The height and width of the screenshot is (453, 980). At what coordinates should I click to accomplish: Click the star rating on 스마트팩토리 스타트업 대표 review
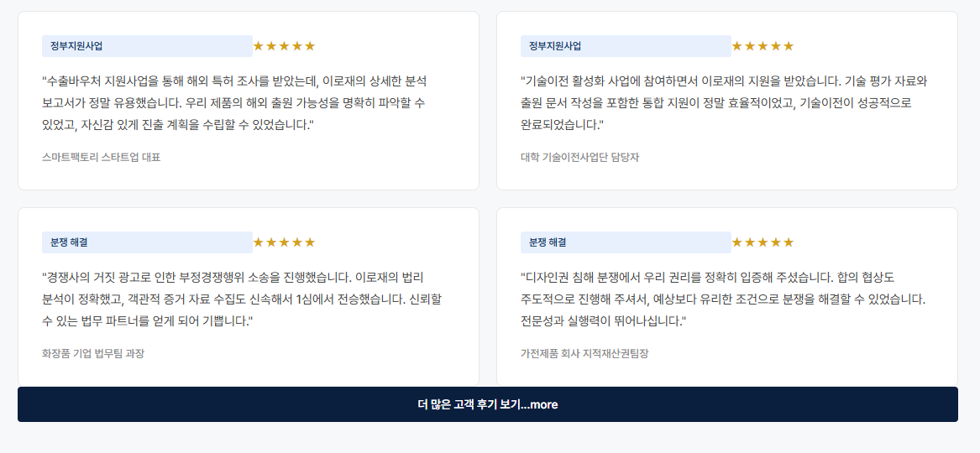coord(284,46)
